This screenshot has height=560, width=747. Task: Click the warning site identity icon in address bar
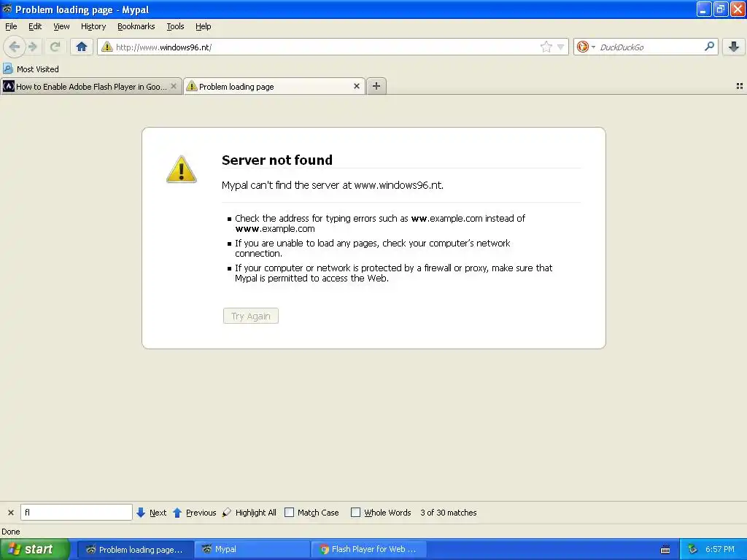tap(107, 47)
